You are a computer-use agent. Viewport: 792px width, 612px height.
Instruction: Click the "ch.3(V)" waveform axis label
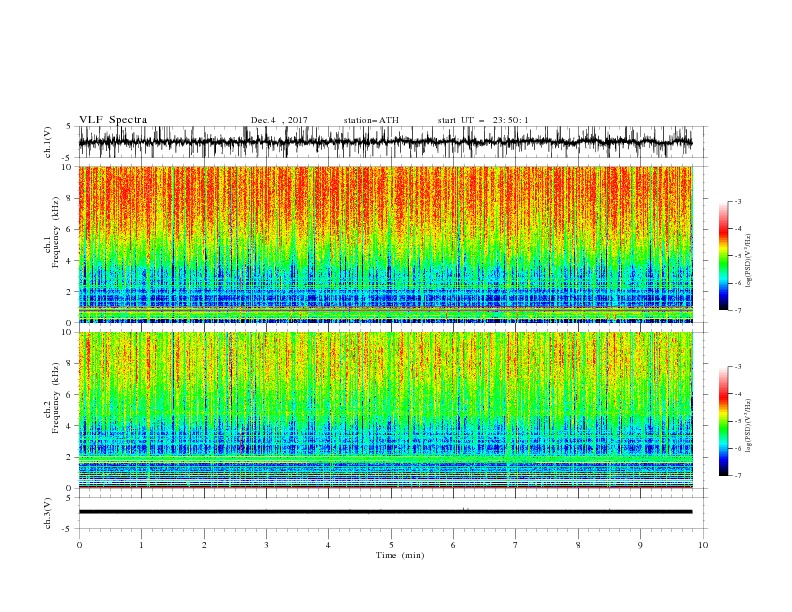(48, 513)
